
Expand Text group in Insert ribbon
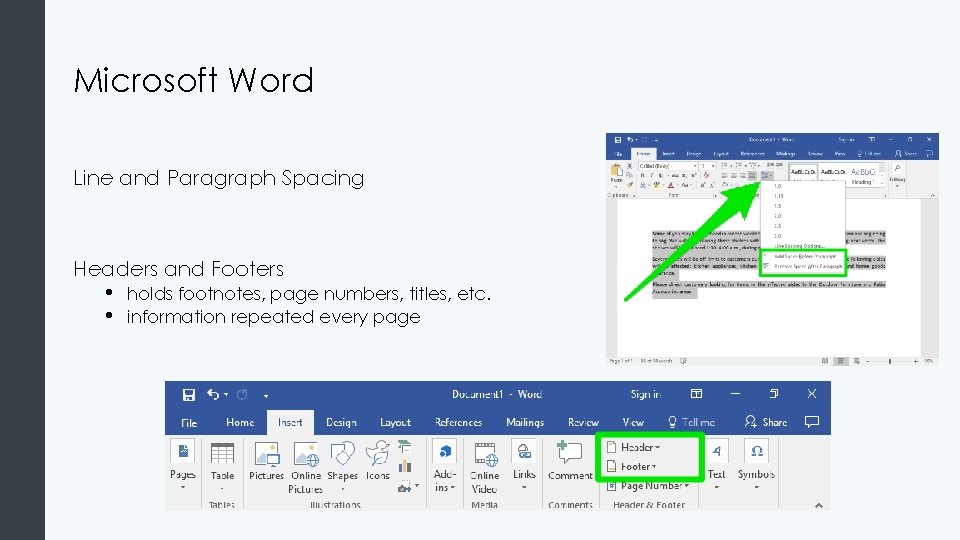tap(716, 465)
